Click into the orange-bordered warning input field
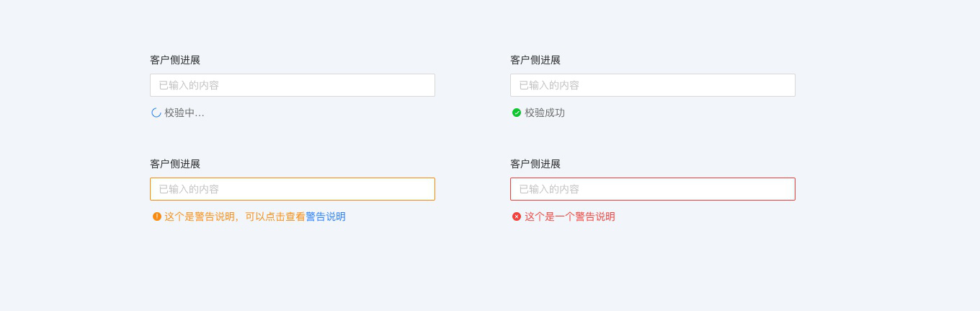This screenshot has height=311, width=980. click(x=292, y=189)
